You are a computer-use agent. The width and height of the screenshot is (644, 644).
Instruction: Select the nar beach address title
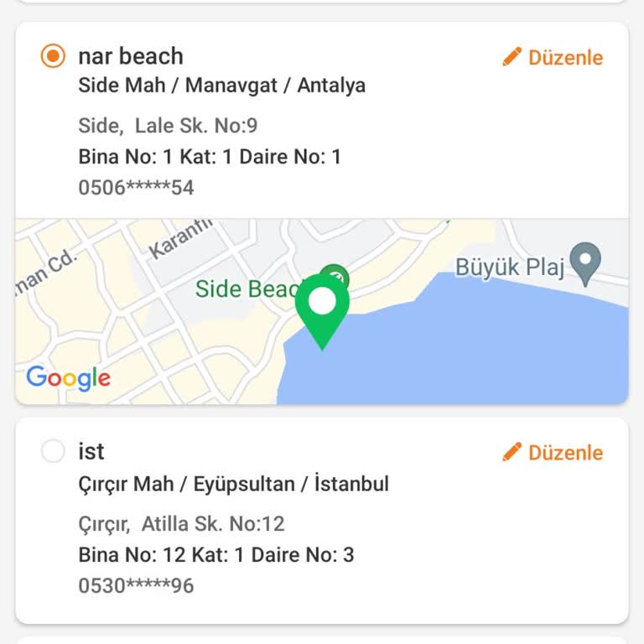[x=131, y=56]
